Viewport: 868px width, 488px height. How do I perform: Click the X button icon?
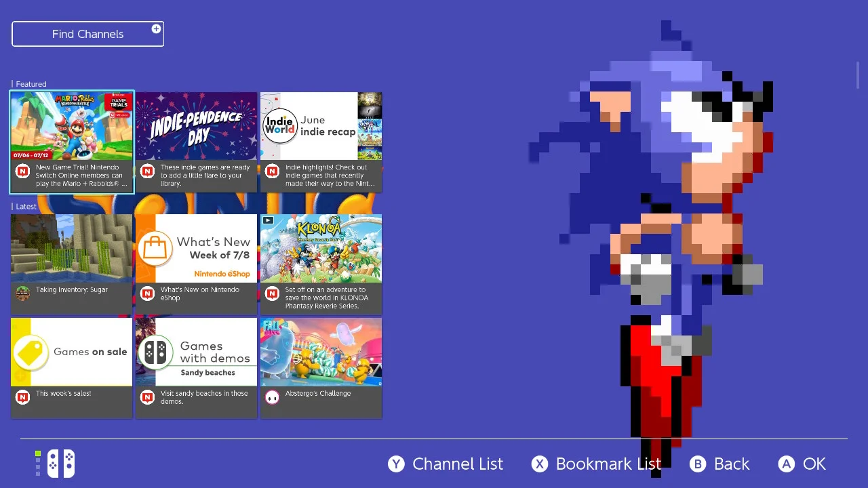539,464
